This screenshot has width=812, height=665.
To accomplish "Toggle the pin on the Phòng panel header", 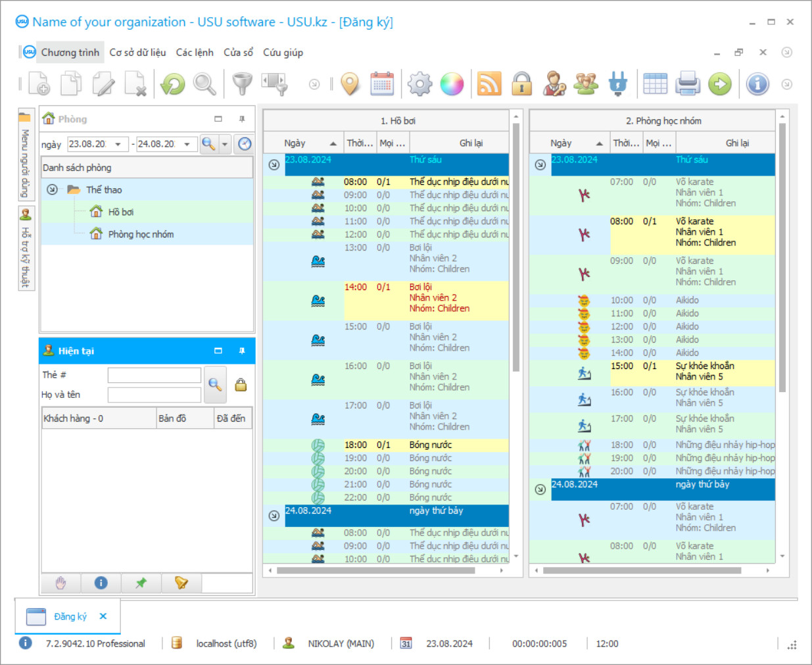I will click(242, 119).
